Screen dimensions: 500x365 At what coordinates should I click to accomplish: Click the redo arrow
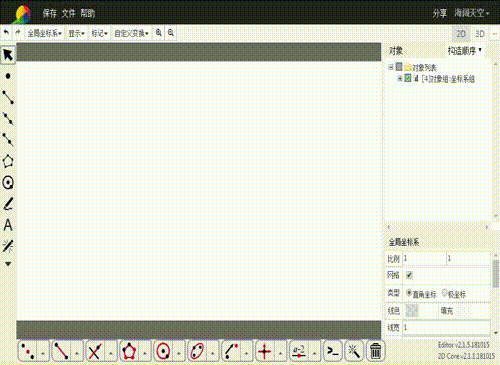[x=18, y=33]
